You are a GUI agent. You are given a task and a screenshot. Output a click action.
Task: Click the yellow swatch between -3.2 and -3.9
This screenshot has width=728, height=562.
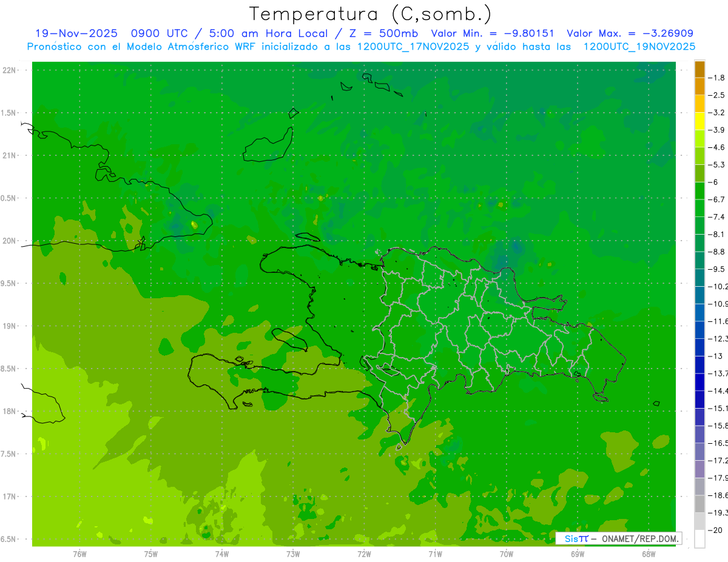click(x=699, y=121)
